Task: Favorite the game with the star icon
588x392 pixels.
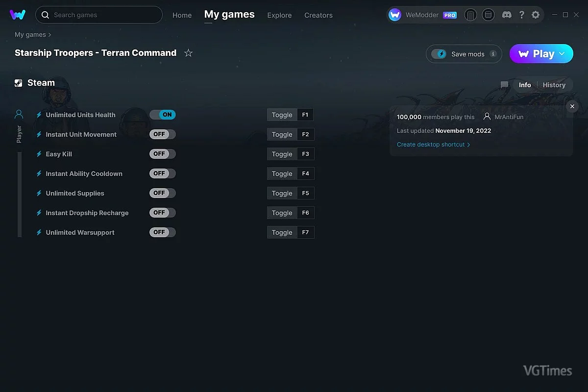Action: (x=188, y=53)
